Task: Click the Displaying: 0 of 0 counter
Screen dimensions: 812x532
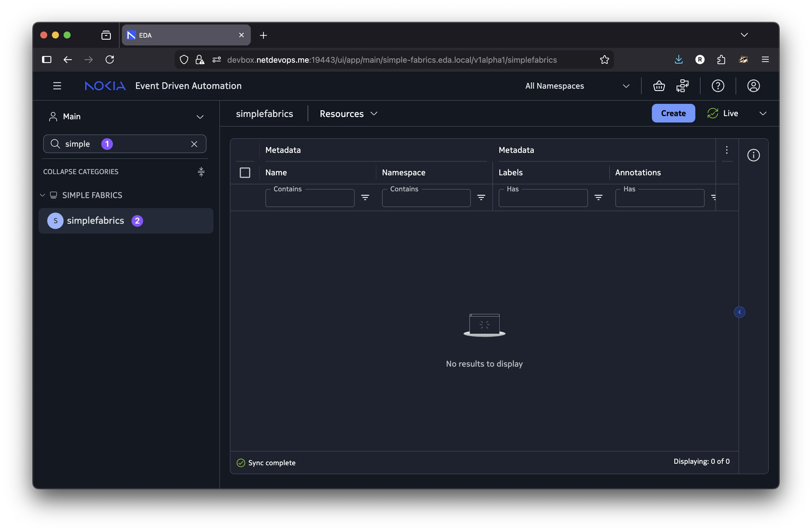Action: [x=701, y=461]
